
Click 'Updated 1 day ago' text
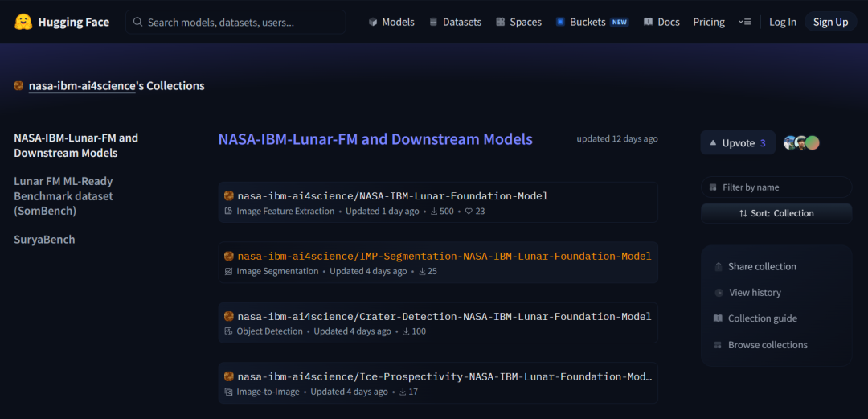383,212
